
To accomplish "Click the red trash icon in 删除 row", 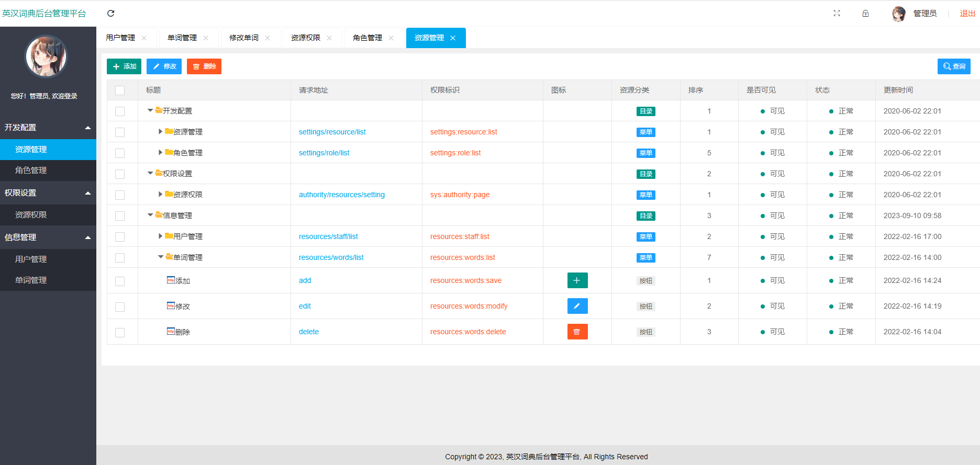I will [x=577, y=332].
